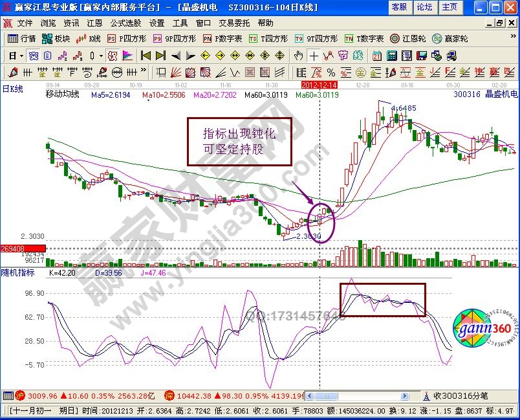The width and height of the screenshot is (520, 420).
Task: Select the 板块 sector toolbar icon
Action: [56, 39]
